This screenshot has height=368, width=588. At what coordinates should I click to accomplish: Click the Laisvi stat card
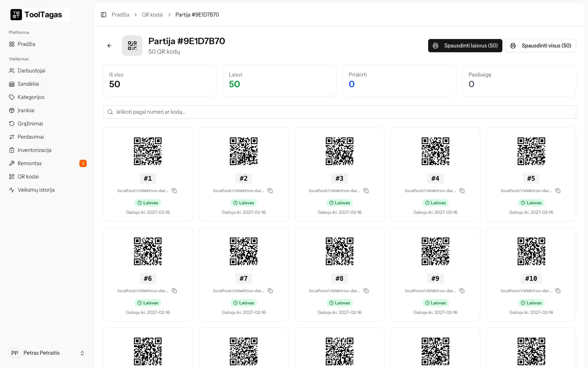point(280,81)
